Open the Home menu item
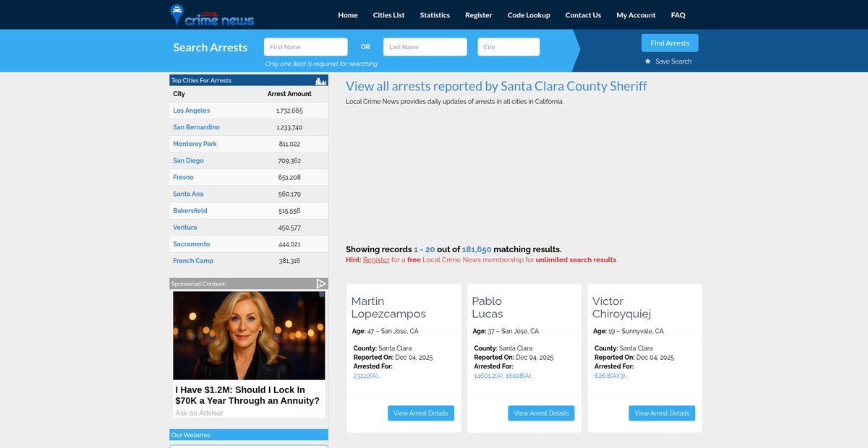This screenshot has width=868, height=448. pos(348,15)
